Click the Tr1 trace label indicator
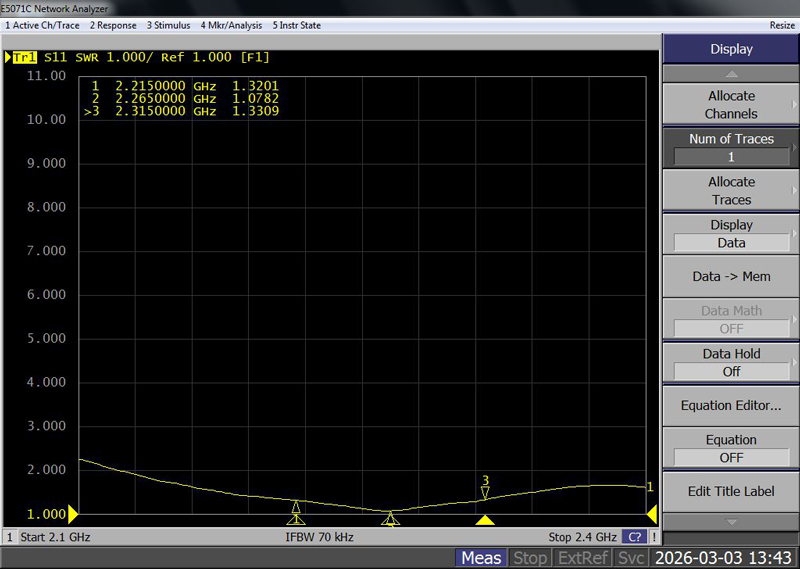800x569 pixels. click(x=27, y=58)
